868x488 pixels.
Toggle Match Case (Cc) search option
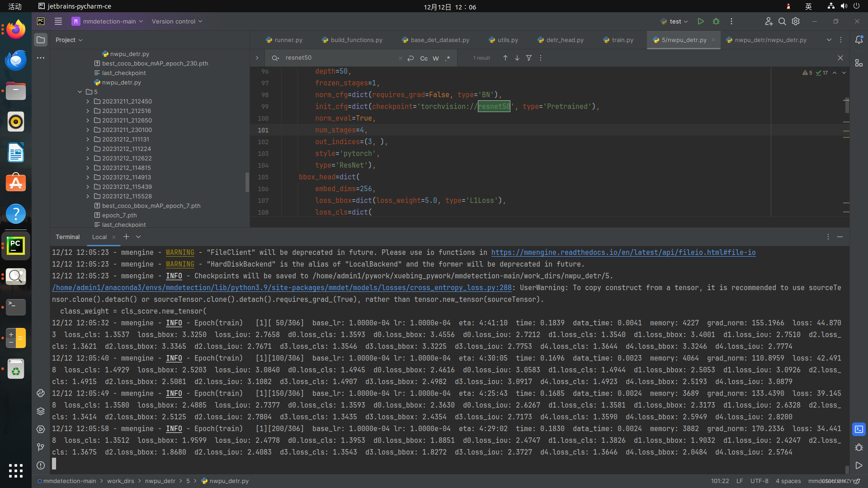pyautogui.click(x=424, y=58)
